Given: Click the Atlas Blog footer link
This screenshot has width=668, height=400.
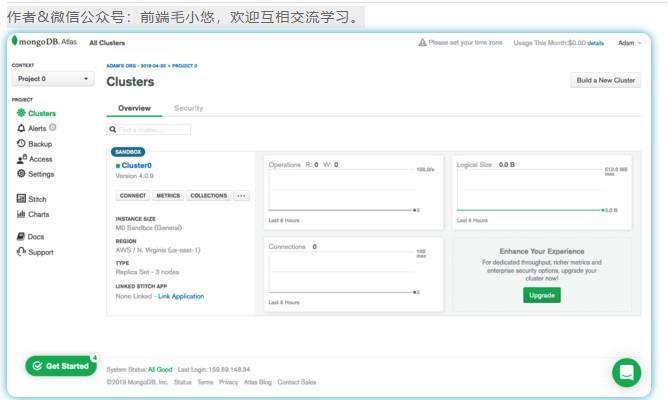Looking at the screenshot, I should [258, 382].
